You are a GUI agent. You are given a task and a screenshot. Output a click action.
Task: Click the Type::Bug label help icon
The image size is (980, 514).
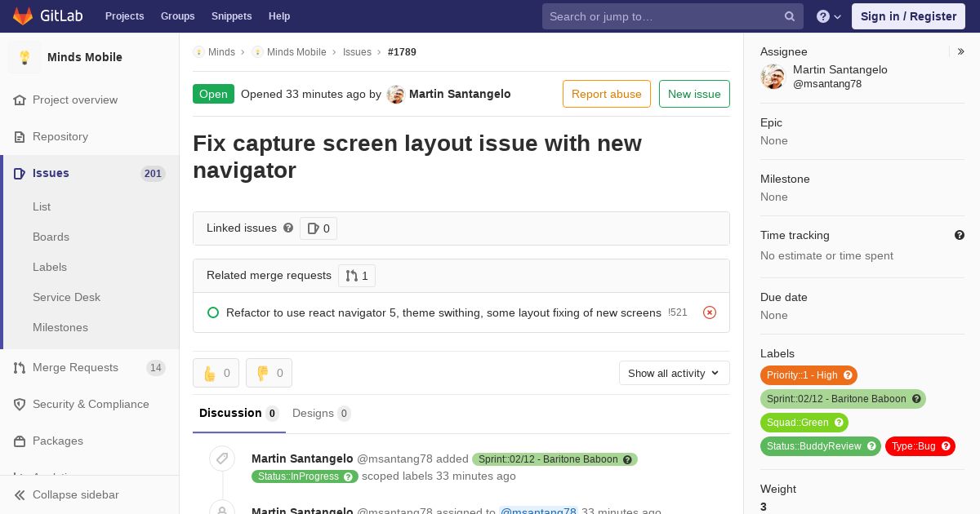pos(946,446)
